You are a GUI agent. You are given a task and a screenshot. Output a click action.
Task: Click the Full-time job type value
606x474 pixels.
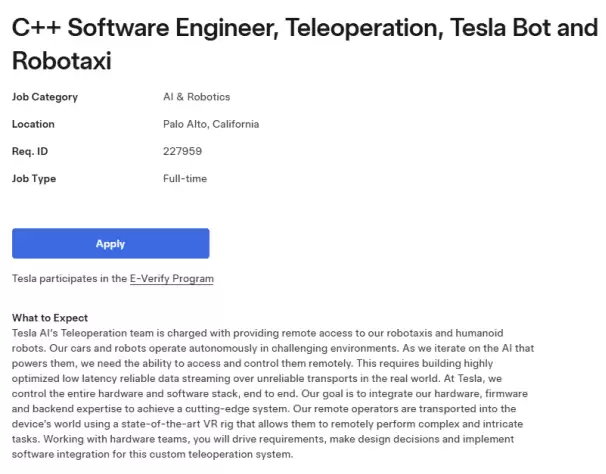coord(186,178)
